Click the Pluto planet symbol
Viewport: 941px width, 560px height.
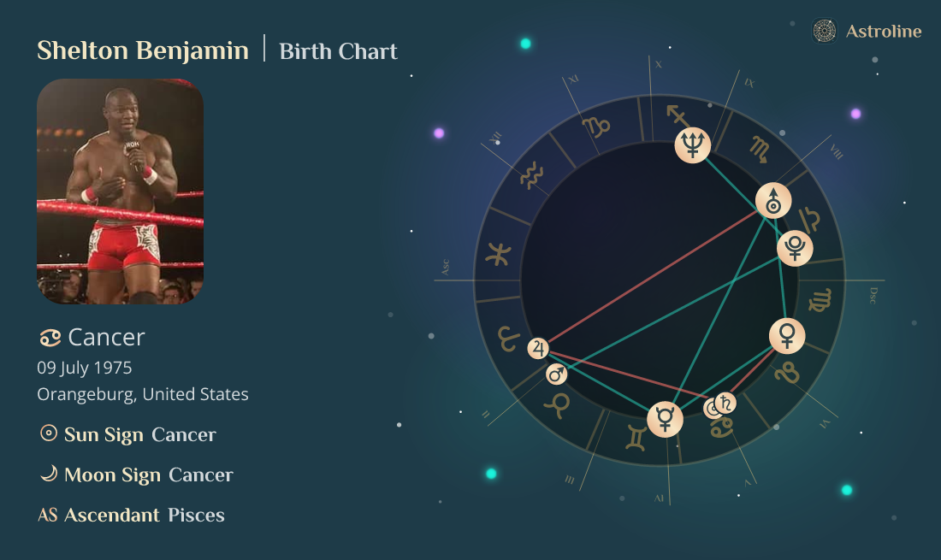click(x=795, y=248)
